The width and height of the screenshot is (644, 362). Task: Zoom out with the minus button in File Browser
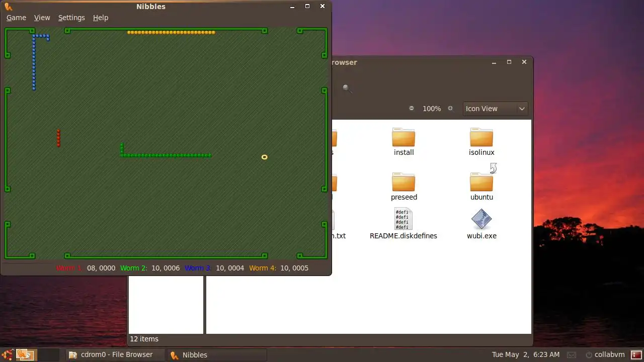[412, 108]
